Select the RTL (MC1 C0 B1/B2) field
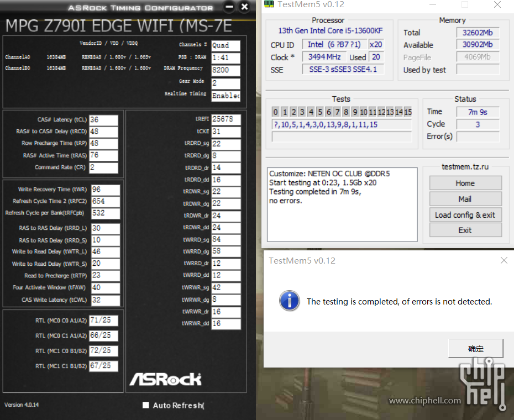 (103, 350)
